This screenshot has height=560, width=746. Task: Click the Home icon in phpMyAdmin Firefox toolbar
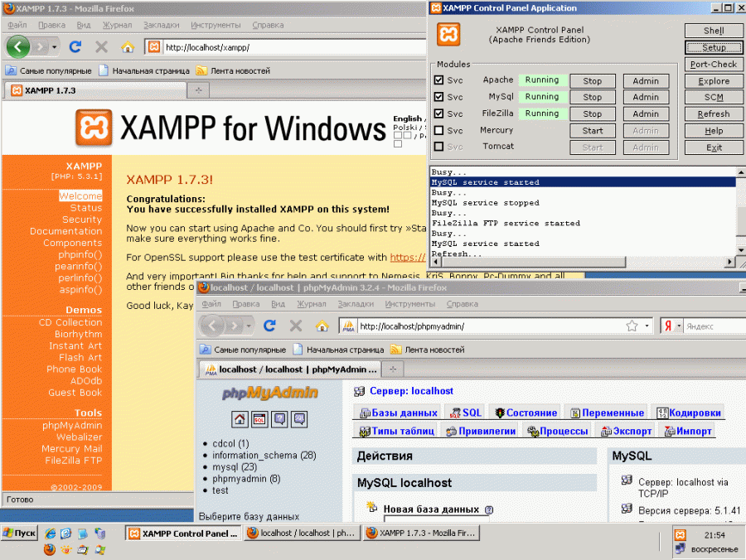[322, 326]
